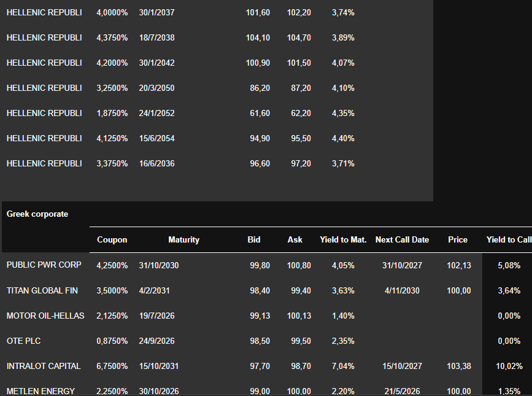The height and width of the screenshot is (396, 532).
Task: Click the Maturity column header
Action: click(x=184, y=240)
